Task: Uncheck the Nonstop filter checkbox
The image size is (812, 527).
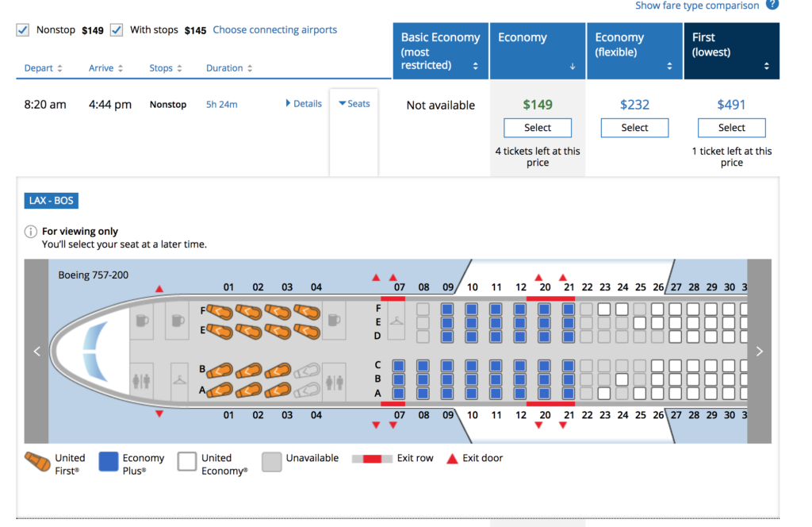Action: (x=23, y=30)
